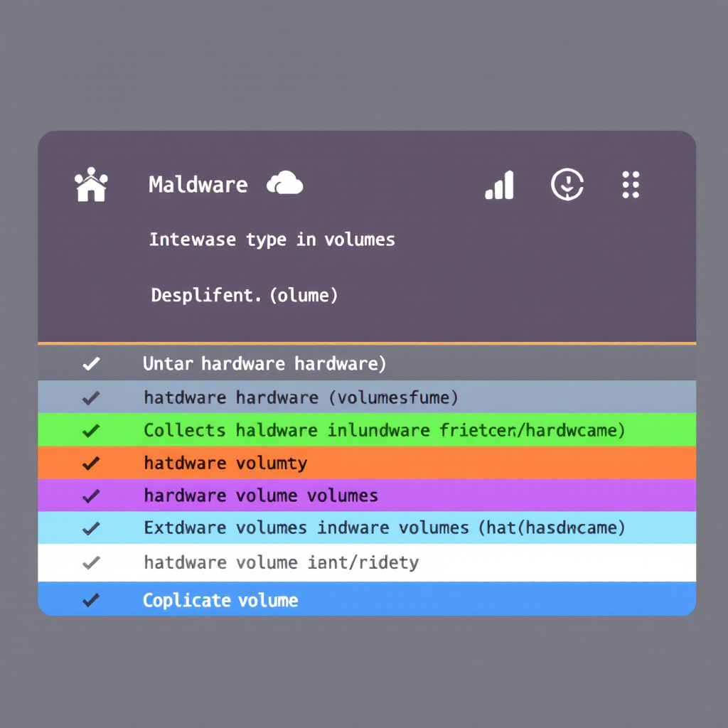Toggle checkmark on Extdware volumes row
Screen dimensions: 728x728
point(91,528)
